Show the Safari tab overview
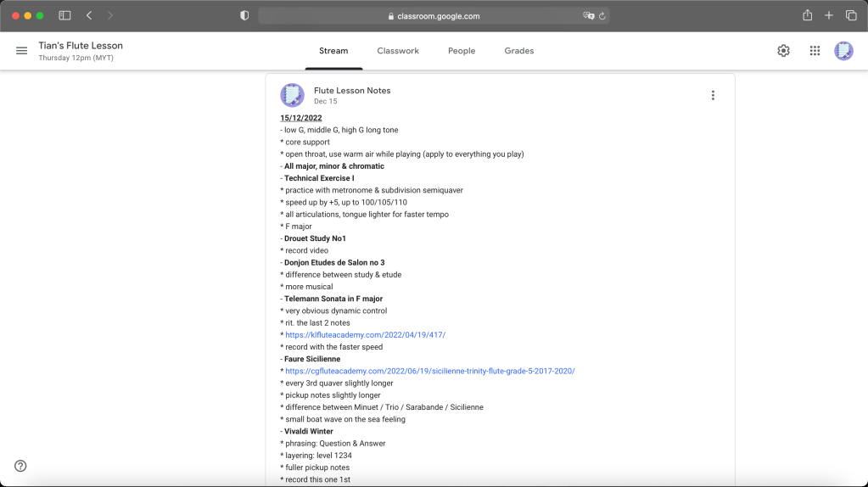Viewport: 868px width, 487px height. coord(851,15)
